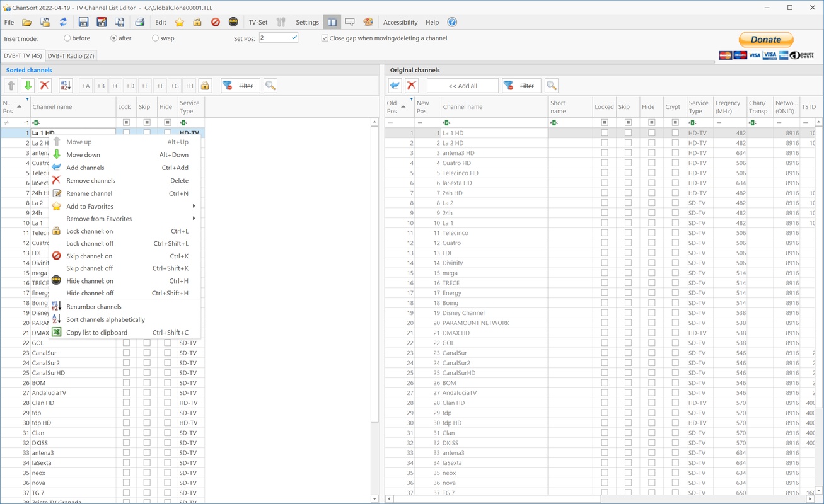Choose 'Copy list to clipboard' from context menu
Screen dimensions: 824x504
click(x=124, y=333)
